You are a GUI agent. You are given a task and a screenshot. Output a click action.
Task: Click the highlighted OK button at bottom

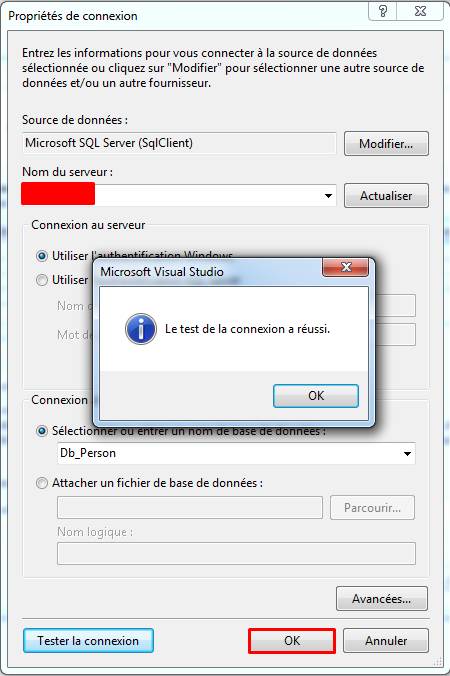coord(292,641)
